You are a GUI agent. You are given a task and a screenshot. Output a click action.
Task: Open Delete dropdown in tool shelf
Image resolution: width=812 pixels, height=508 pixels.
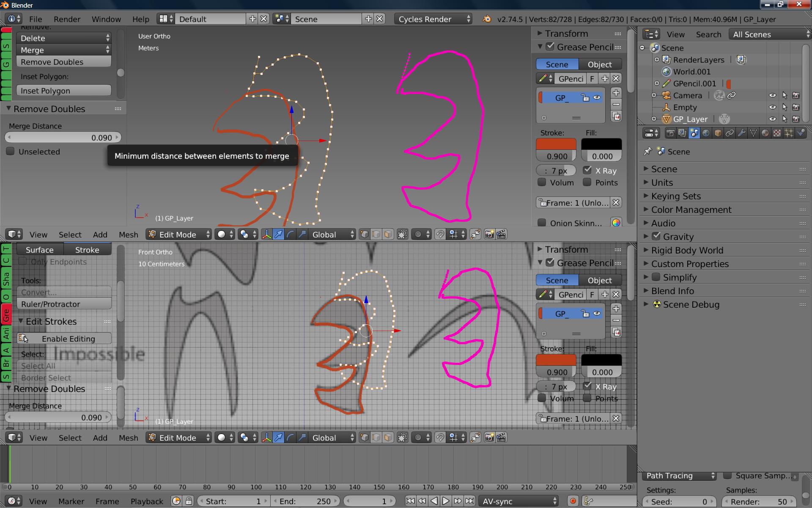point(64,38)
